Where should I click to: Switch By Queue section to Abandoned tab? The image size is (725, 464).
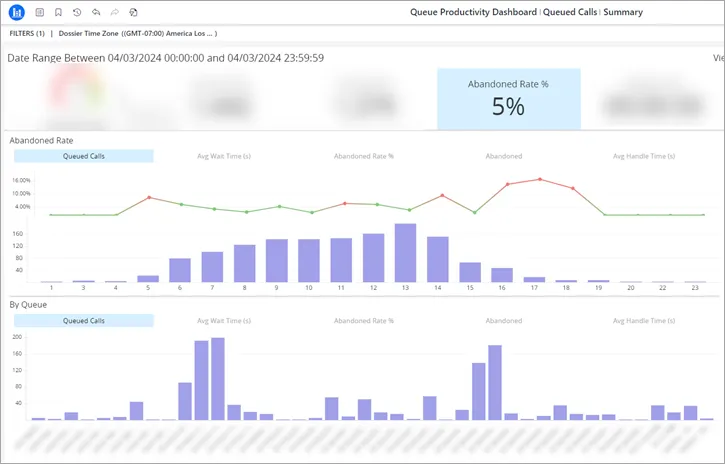pyautogui.click(x=504, y=321)
